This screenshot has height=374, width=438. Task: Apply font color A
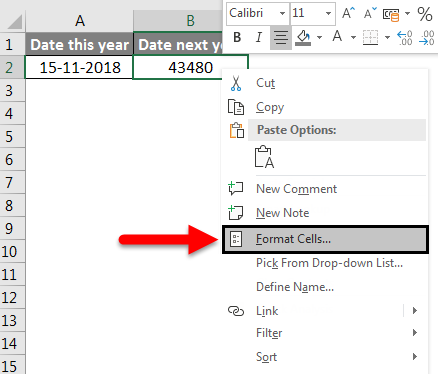coord(337,36)
